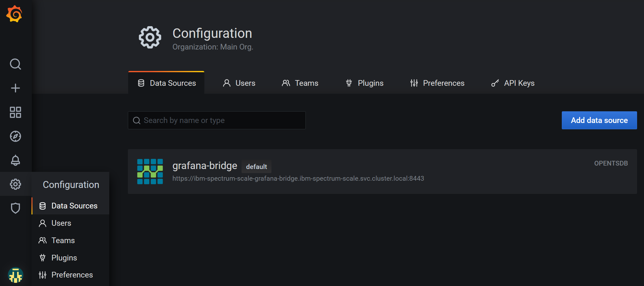Switch to the Teams tab
The width and height of the screenshot is (644, 286).
pos(300,83)
